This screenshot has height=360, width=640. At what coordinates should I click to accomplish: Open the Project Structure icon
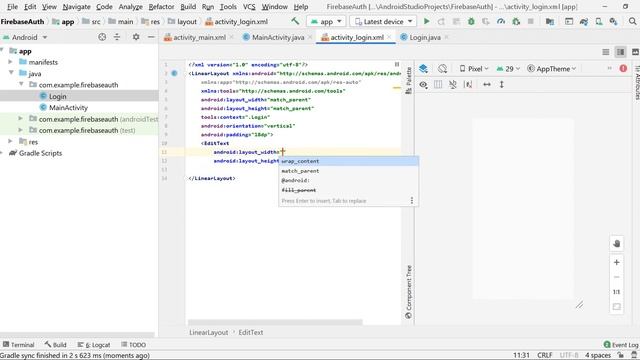(x=550, y=21)
